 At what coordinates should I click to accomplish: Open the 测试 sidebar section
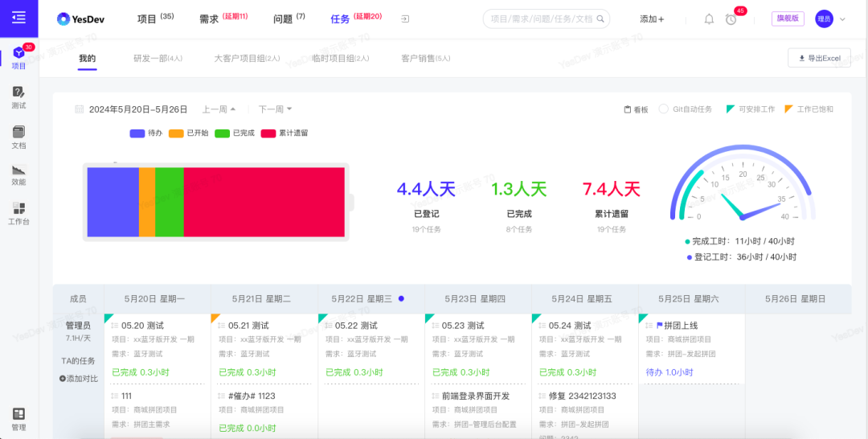click(x=18, y=97)
